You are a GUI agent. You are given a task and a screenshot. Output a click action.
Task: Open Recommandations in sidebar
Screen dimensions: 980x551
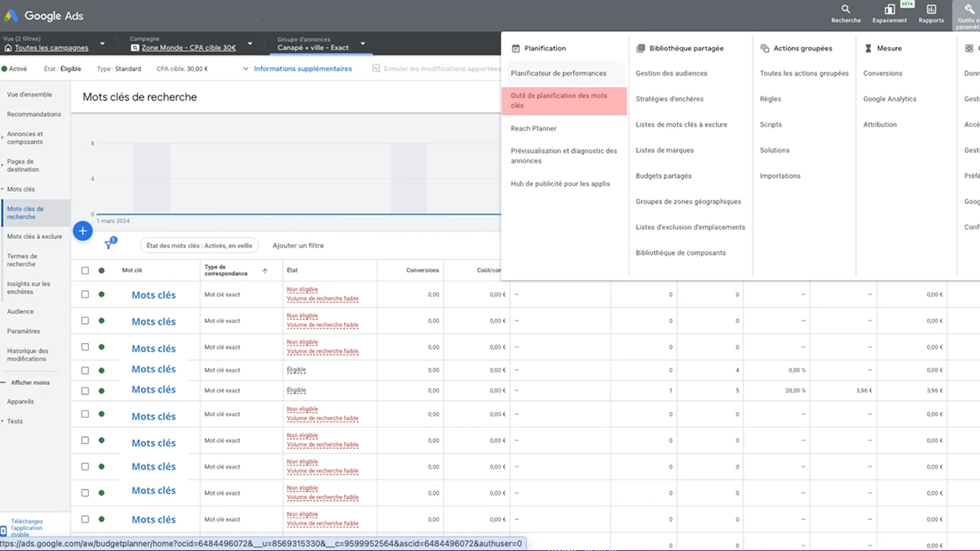tap(34, 114)
